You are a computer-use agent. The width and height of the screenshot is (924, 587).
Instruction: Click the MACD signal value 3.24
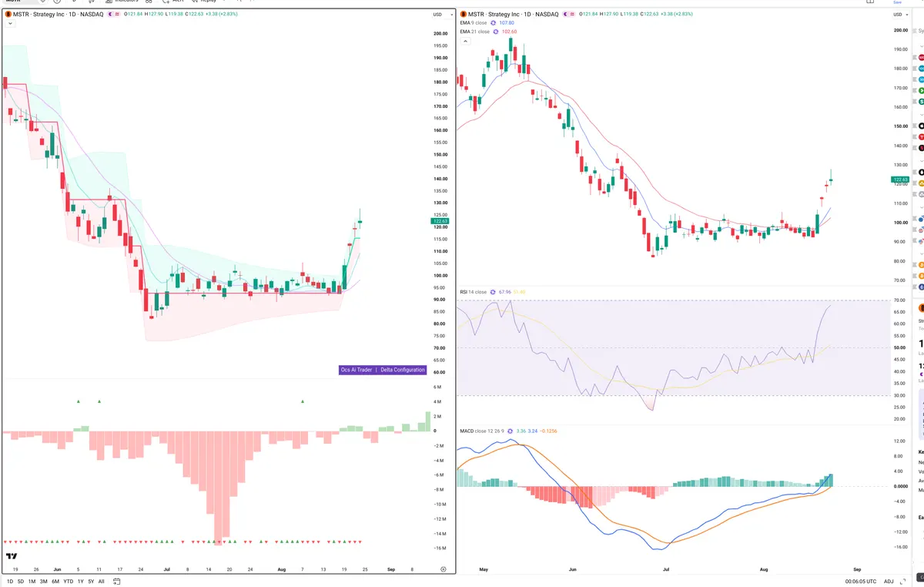(532, 431)
